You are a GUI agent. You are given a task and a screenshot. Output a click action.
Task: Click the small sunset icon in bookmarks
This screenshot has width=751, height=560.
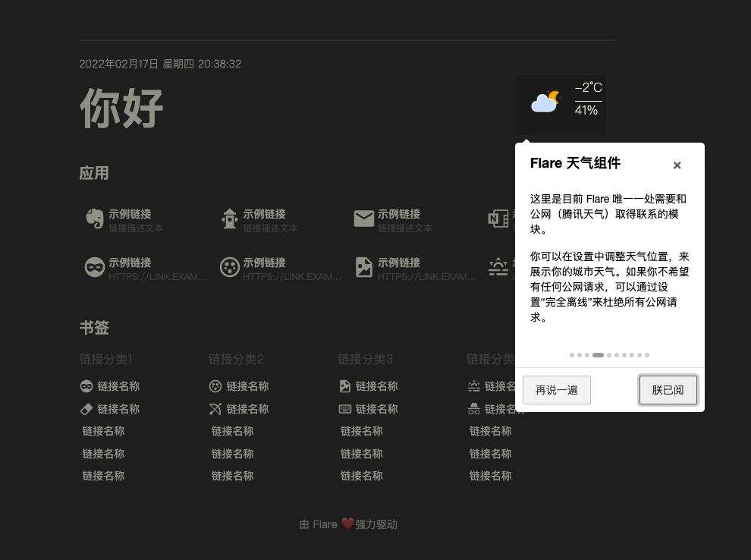[473, 386]
